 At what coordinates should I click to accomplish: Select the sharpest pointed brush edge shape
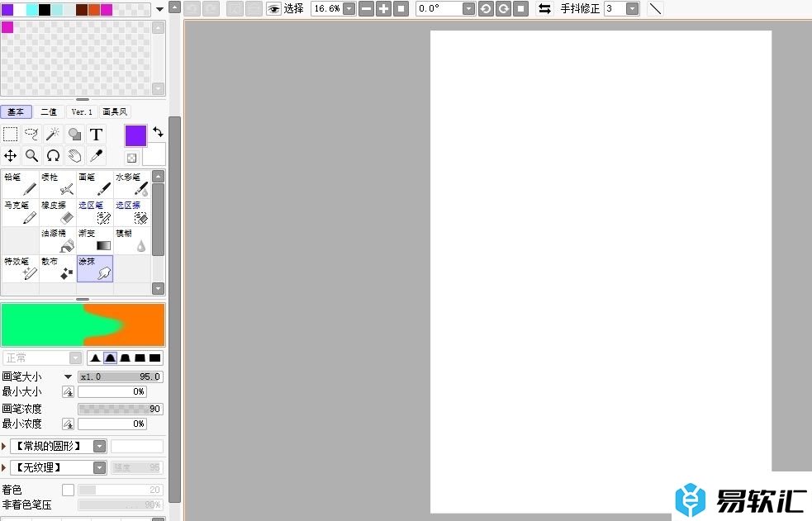(x=95, y=358)
